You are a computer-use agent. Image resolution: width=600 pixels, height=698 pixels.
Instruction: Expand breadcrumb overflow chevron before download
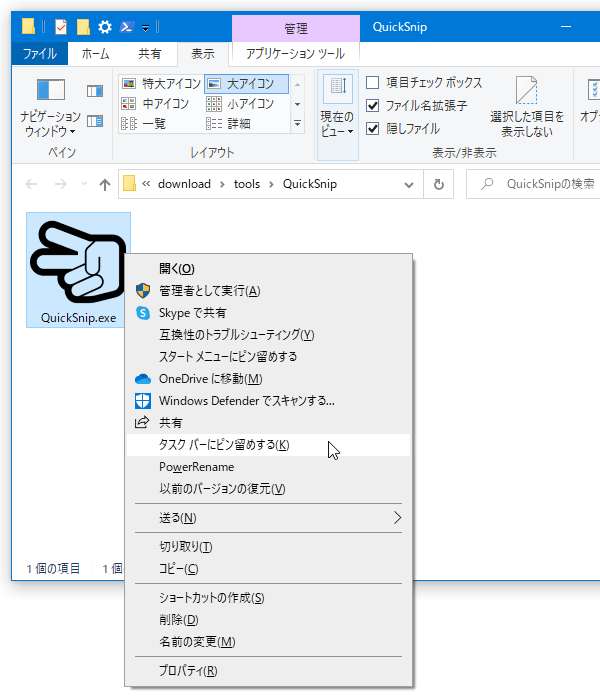tap(146, 184)
